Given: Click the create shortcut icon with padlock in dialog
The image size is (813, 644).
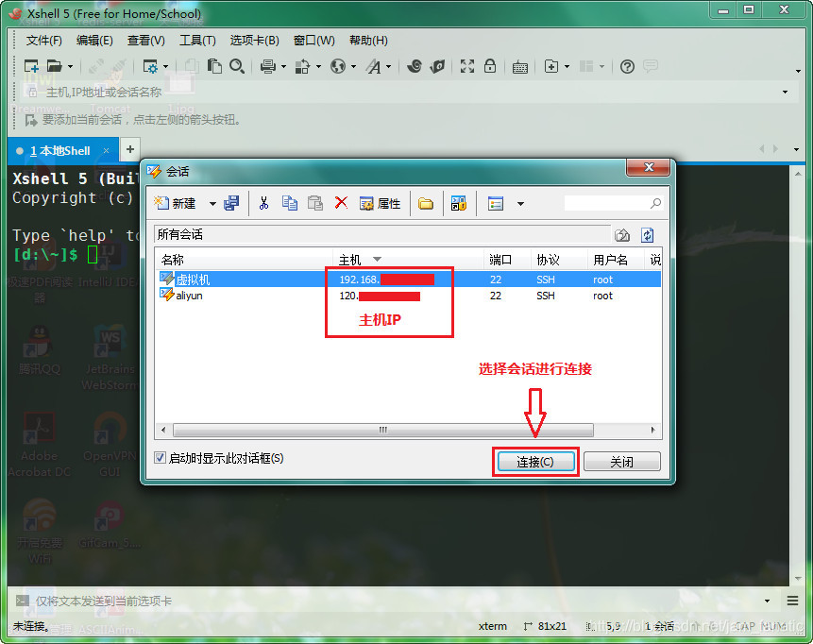Looking at the screenshot, I should coord(459,203).
